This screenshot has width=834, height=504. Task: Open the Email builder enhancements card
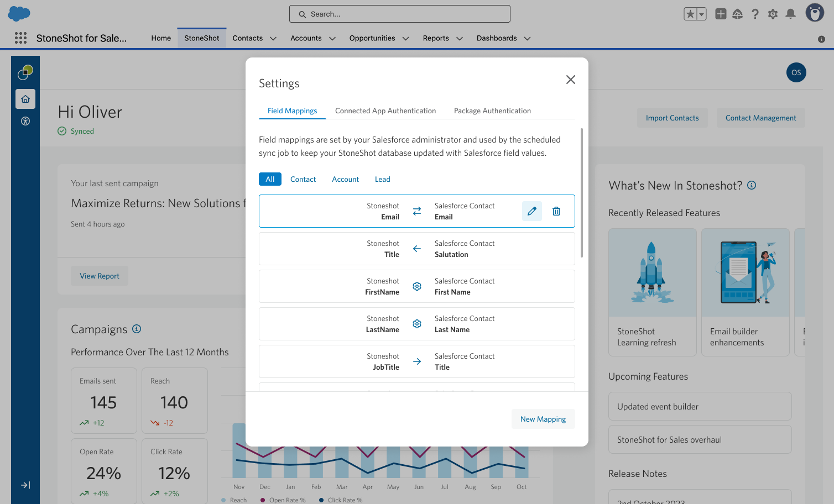click(746, 292)
